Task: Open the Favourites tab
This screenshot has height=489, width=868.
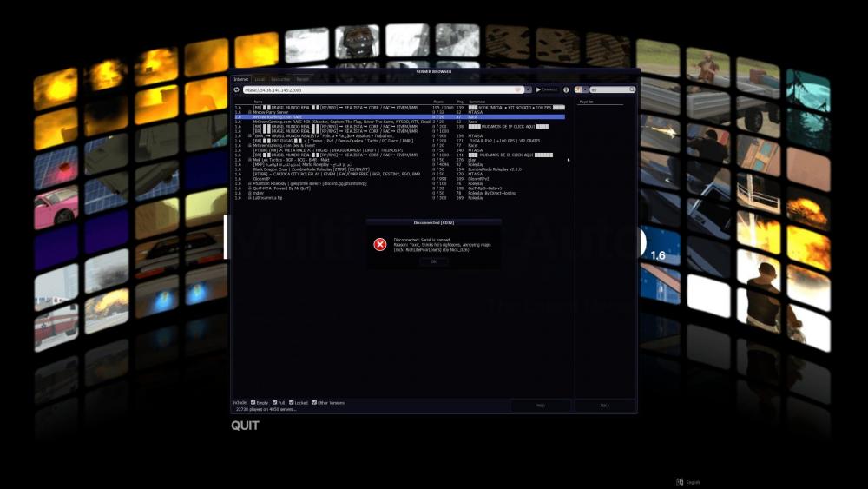Action: (x=280, y=79)
